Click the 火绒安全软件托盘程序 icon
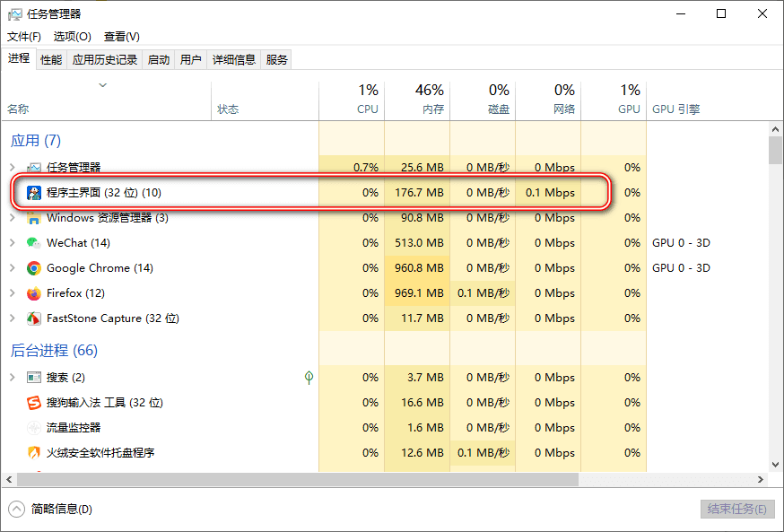 tap(33, 453)
